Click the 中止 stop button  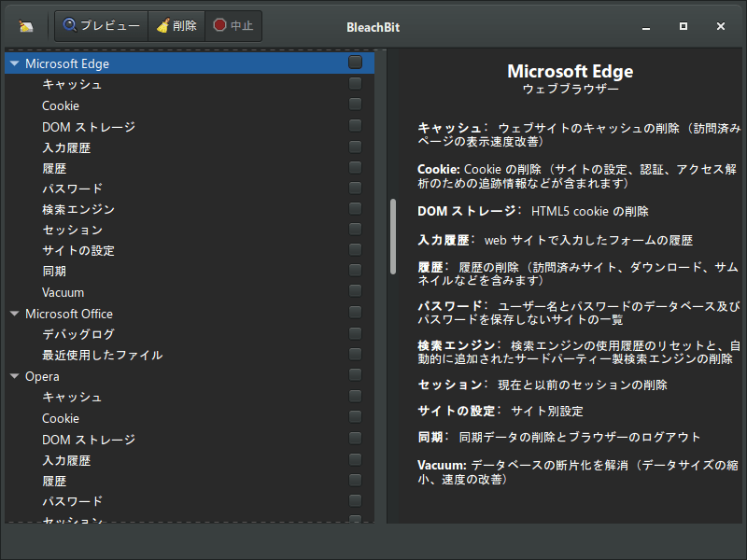(x=233, y=26)
